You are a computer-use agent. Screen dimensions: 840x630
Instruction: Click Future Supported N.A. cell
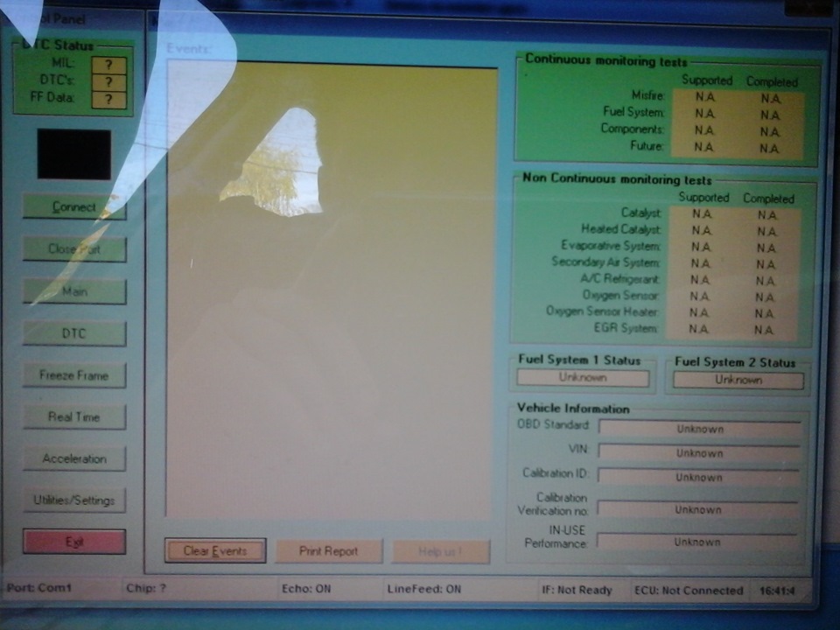[x=703, y=147]
